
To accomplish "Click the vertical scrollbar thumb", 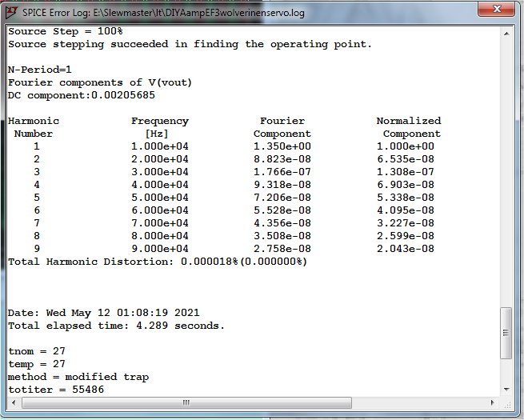I will pyautogui.click(x=506, y=333).
